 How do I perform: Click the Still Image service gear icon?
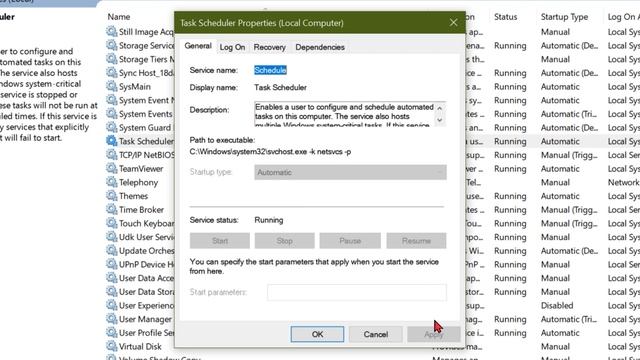coord(111,31)
